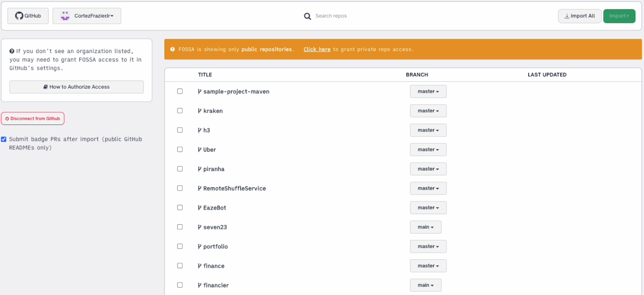The image size is (644, 295).
Task: Select the financier repository checkbox
Action: point(180,285)
